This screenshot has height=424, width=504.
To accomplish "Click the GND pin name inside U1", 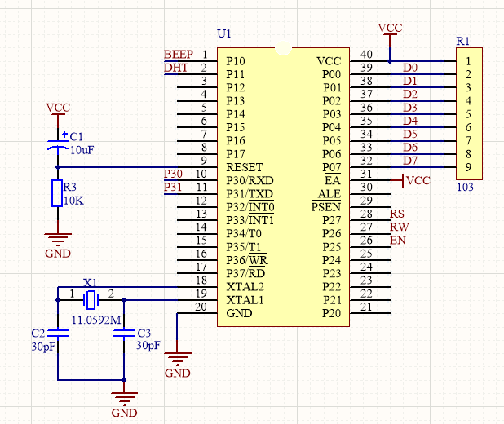I will 239,313.
